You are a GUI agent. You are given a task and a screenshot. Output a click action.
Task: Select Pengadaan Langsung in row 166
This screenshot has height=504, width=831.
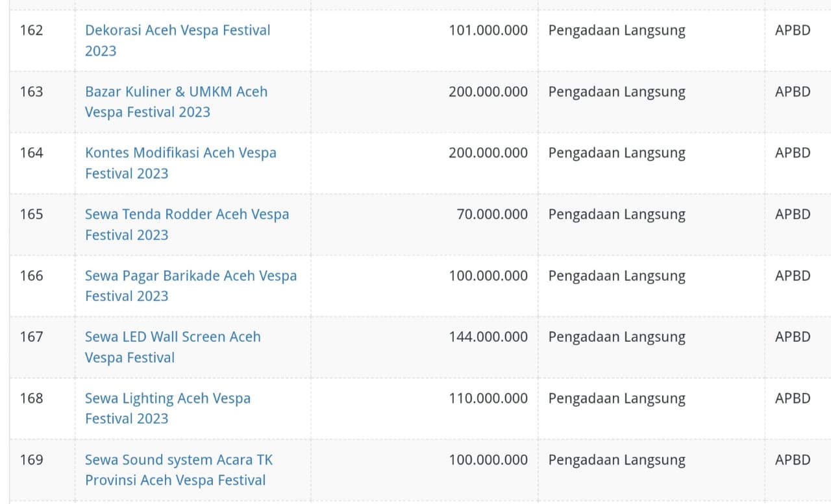click(x=617, y=276)
